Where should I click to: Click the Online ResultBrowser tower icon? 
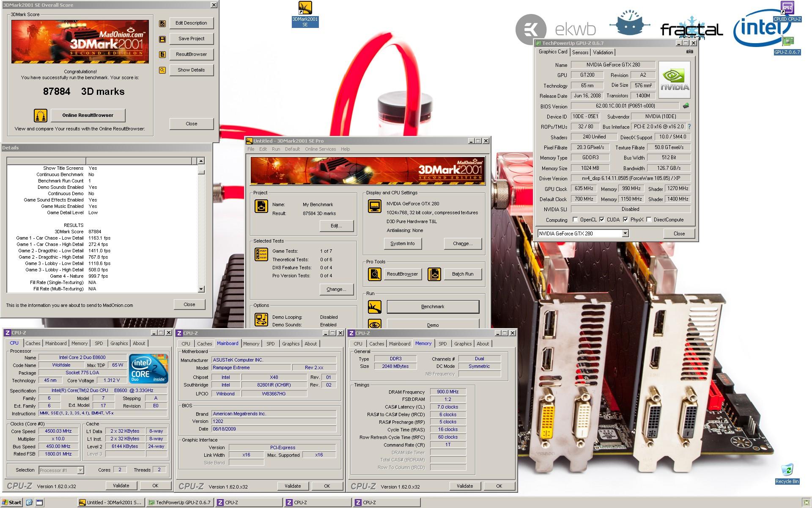pyautogui.click(x=41, y=115)
